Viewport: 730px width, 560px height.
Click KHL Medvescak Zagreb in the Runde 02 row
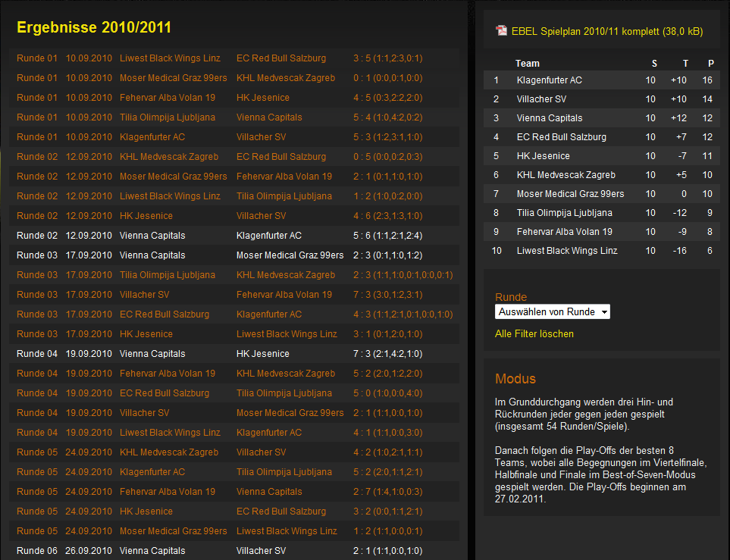pyautogui.click(x=169, y=156)
